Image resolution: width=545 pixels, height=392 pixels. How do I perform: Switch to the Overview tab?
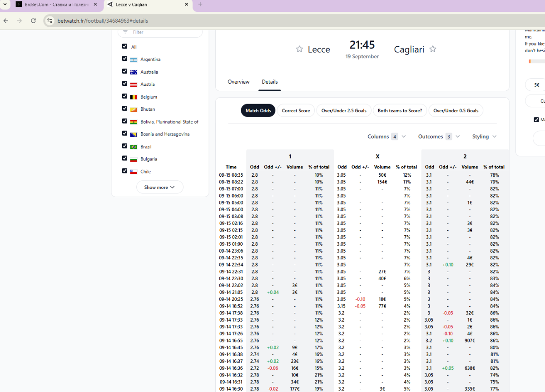[x=238, y=82]
